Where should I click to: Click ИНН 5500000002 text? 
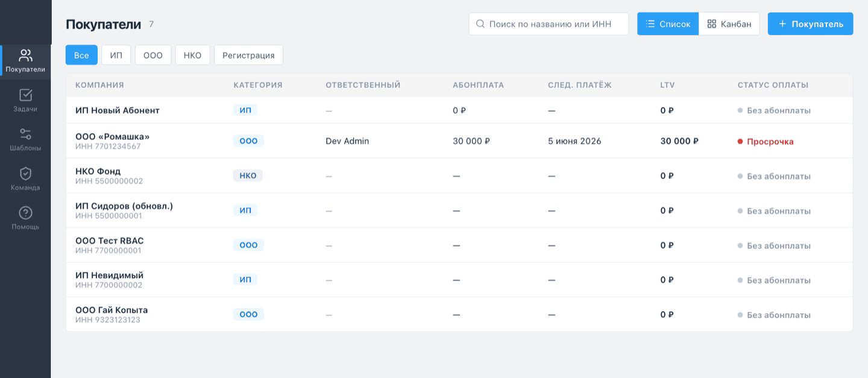[109, 181]
